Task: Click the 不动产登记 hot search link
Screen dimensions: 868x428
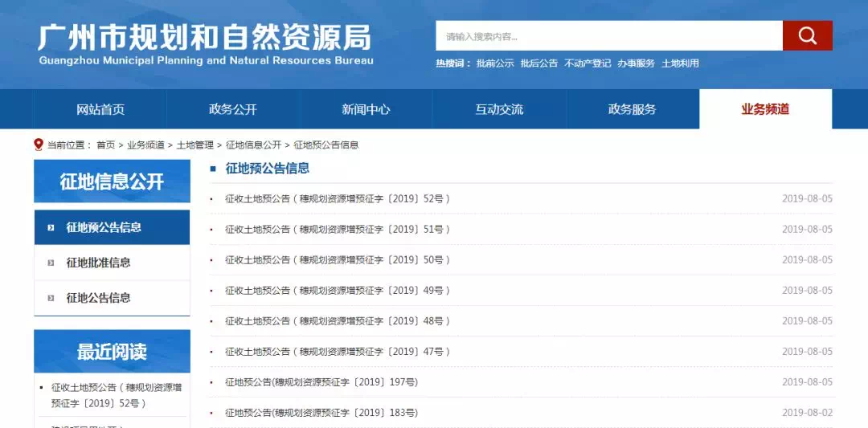Action: coord(588,63)
